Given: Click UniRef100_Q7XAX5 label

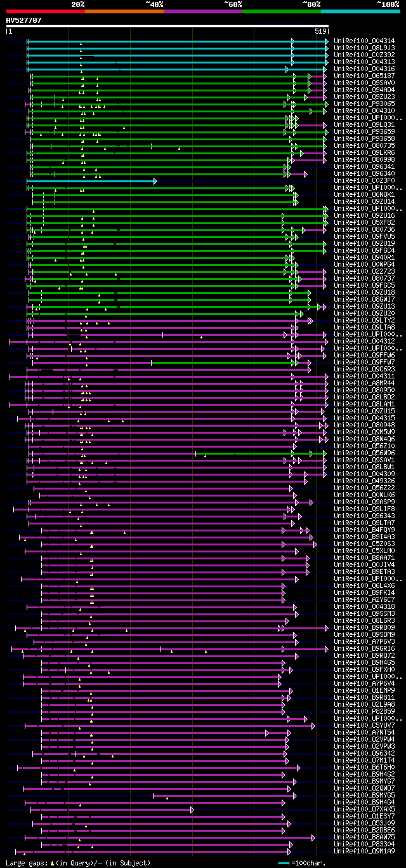Looking at the screenshot, I should pos(364,809).
